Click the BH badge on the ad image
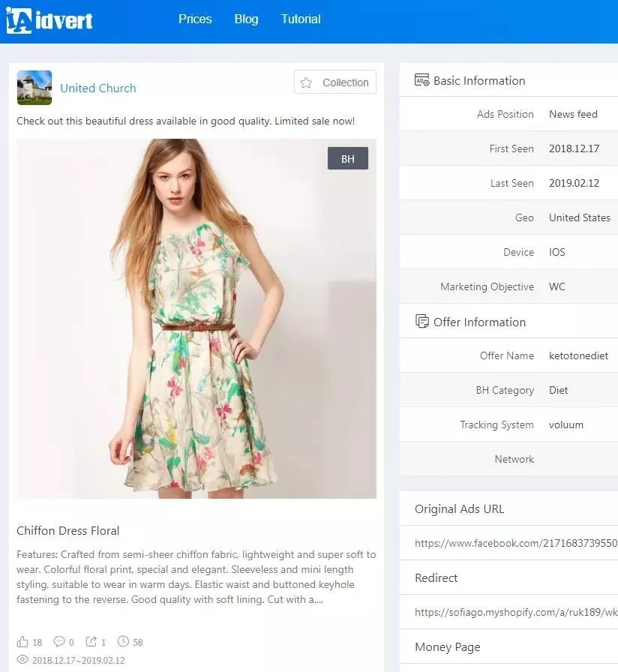This screenshot has width=618, height=672. pyautogui.click(x=348, y=158)
